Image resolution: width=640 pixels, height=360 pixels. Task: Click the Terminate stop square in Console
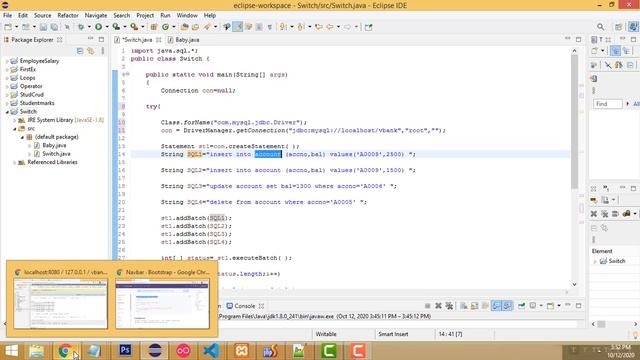(427, 306)
